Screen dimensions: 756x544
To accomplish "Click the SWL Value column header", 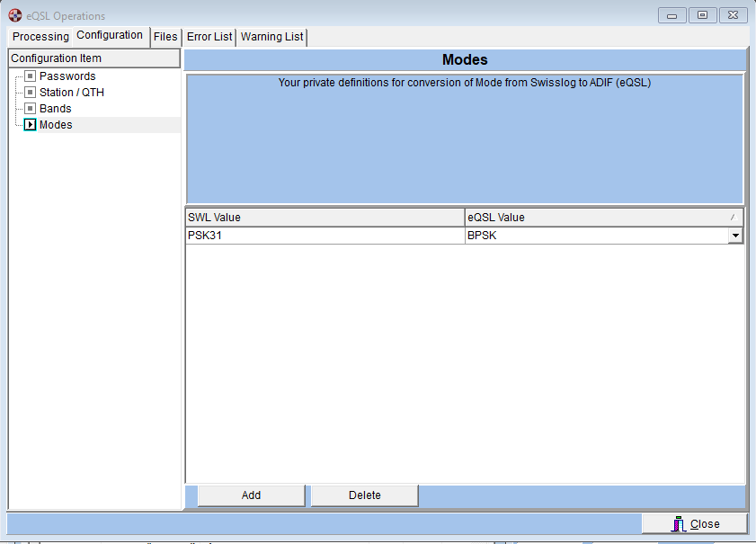I will (x=324, y=218).
